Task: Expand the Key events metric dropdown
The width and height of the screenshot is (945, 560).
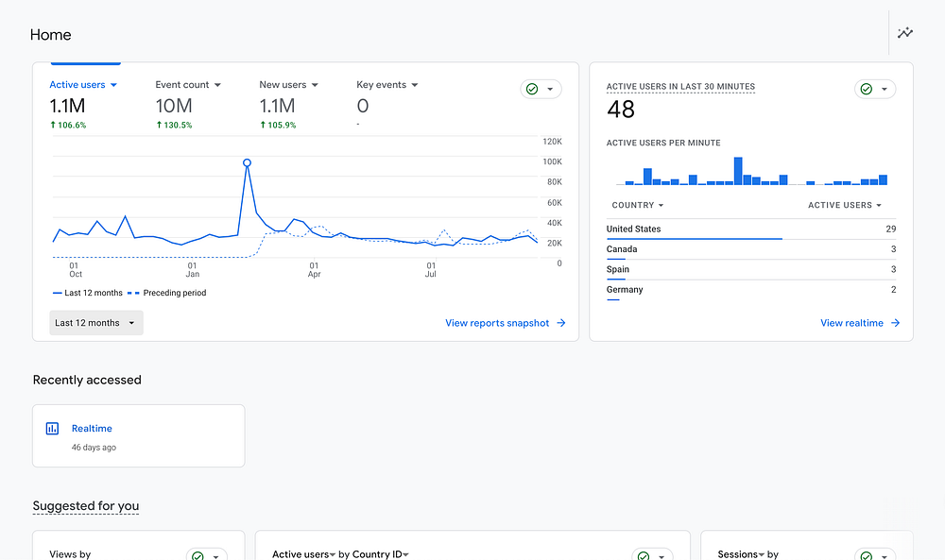Action: point(387,85)
